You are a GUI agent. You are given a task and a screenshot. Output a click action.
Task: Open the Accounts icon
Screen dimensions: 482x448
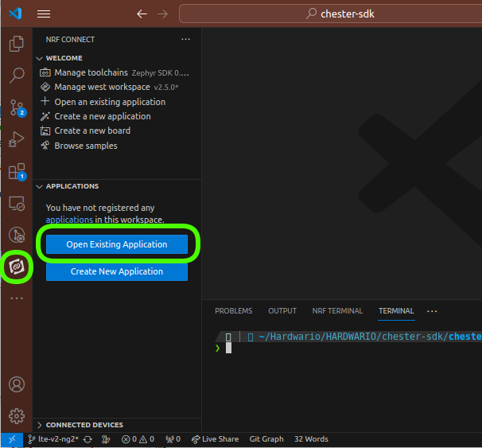(x=16, y=384)
